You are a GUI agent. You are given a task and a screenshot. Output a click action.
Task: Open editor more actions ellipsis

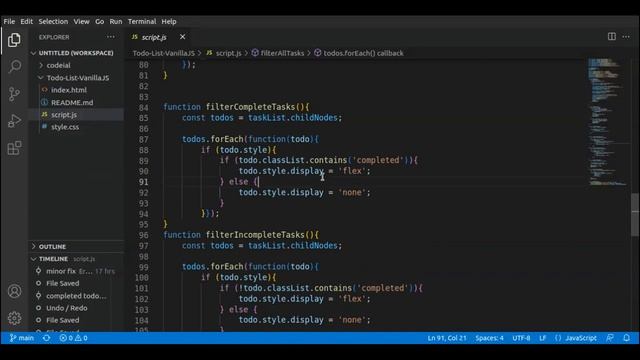[626, 37]
